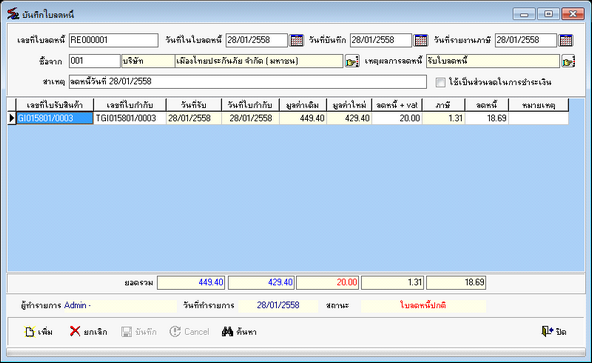The height and width of the screenshot is (363, 592).
Task: Open calendar for วันที่บันทึก date
Action: coord(421,40)
